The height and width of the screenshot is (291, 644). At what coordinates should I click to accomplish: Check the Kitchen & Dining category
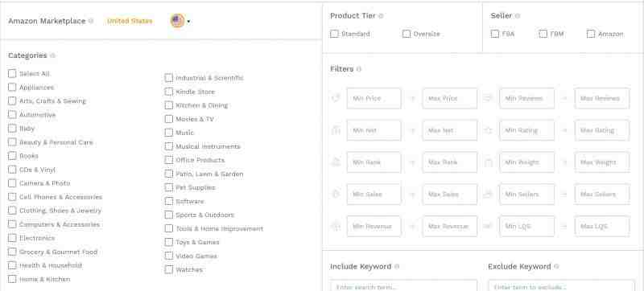[169, 105]
